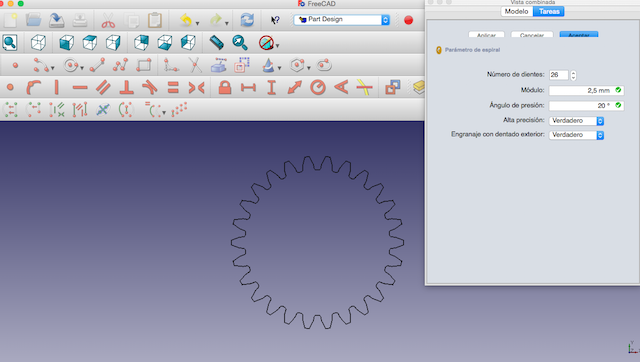The image size is (640, 362).
Task: Open a file with the folder icon
Action: point(33,20)
